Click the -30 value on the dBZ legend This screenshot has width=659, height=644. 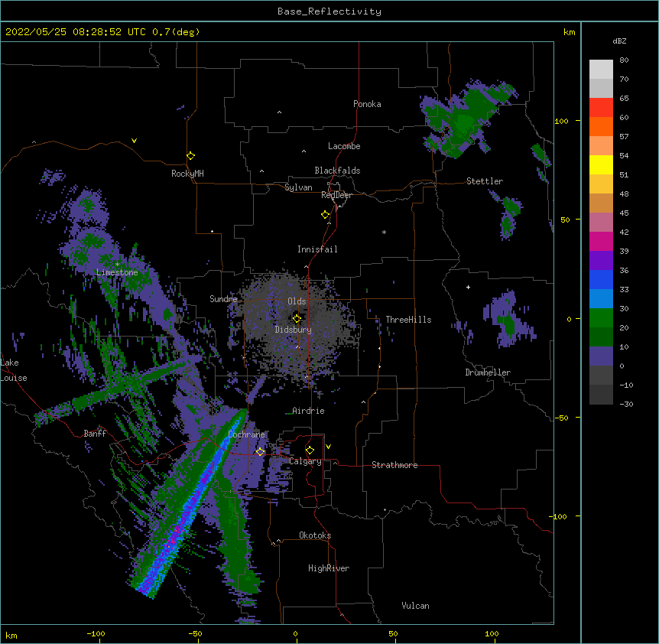pos(626,405)
